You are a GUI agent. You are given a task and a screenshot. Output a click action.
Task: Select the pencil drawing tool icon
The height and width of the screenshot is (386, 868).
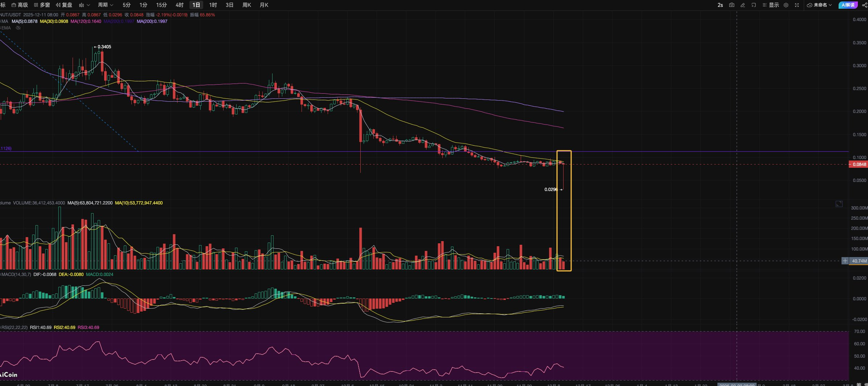coord(743,5)
